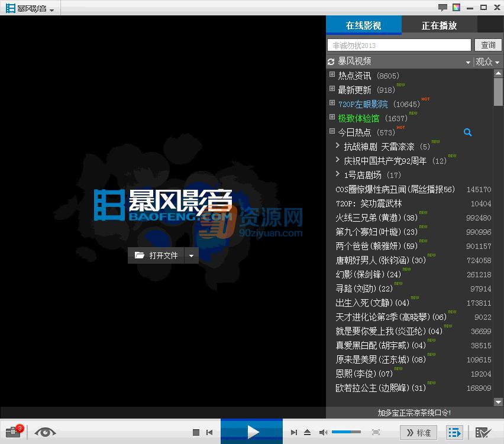
Task: Skip to the next track
Action: 293,432
